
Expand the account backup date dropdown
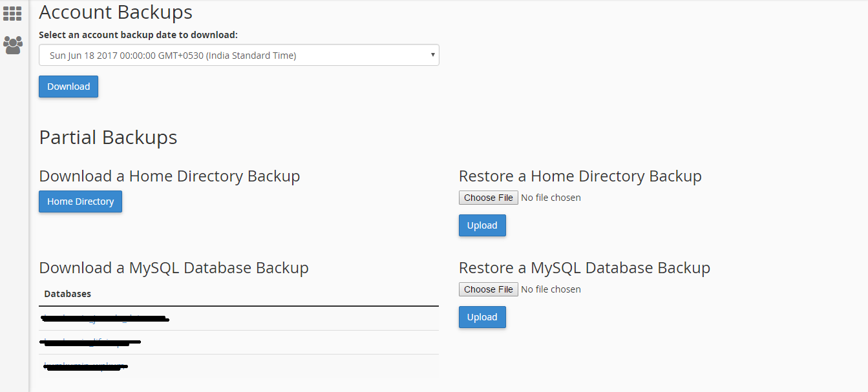pos(239,56)
